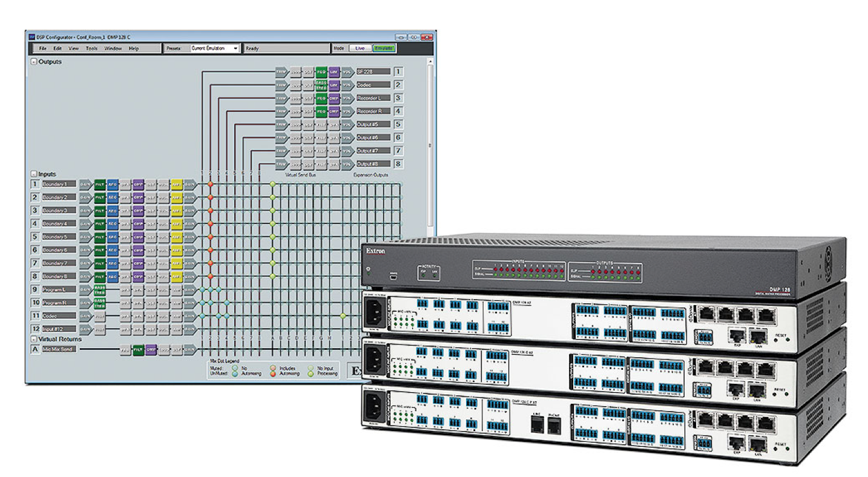Open the purple CMP block on Boundary 7
The image size is (868, 477).
tap(138, 263)
